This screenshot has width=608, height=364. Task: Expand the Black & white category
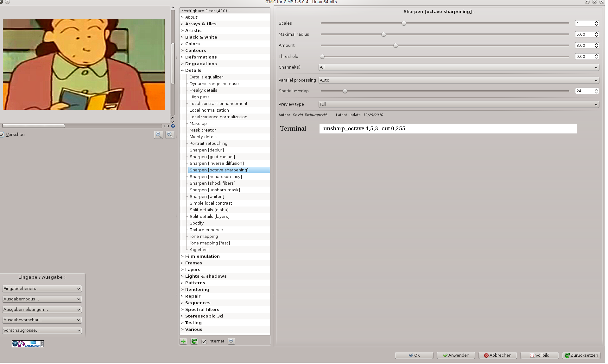click(x=182, y=37)
